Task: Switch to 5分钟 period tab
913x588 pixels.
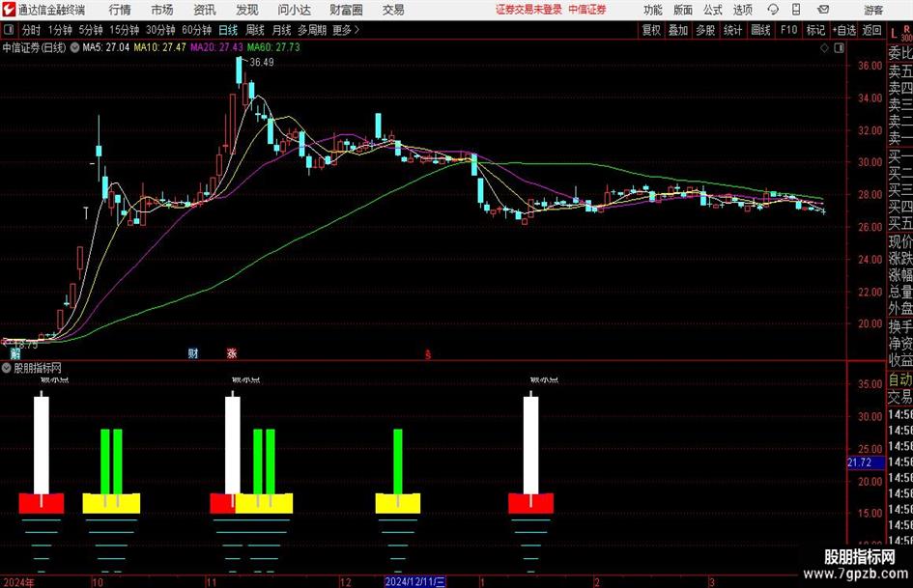Action: pos(90,30)
